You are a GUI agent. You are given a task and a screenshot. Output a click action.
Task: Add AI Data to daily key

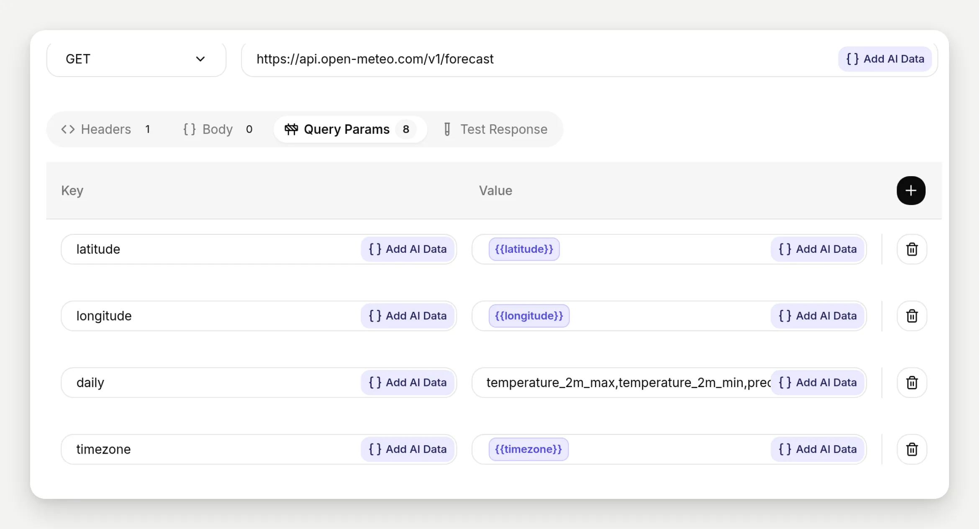[x=408, y=383]
